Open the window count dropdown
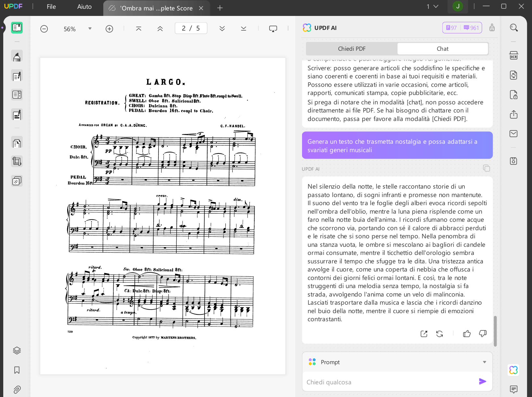This screenshot has width=532, height=397. (433, 7)
